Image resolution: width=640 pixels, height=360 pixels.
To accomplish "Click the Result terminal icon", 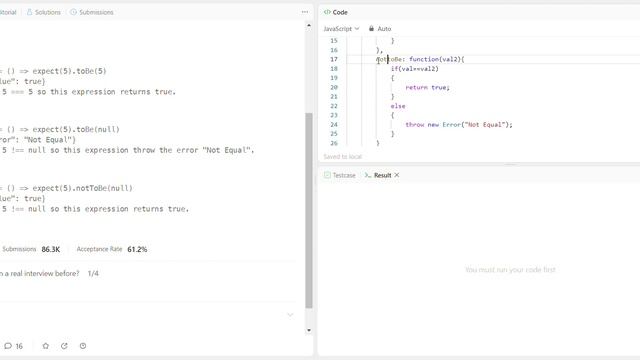I will 368,175.
